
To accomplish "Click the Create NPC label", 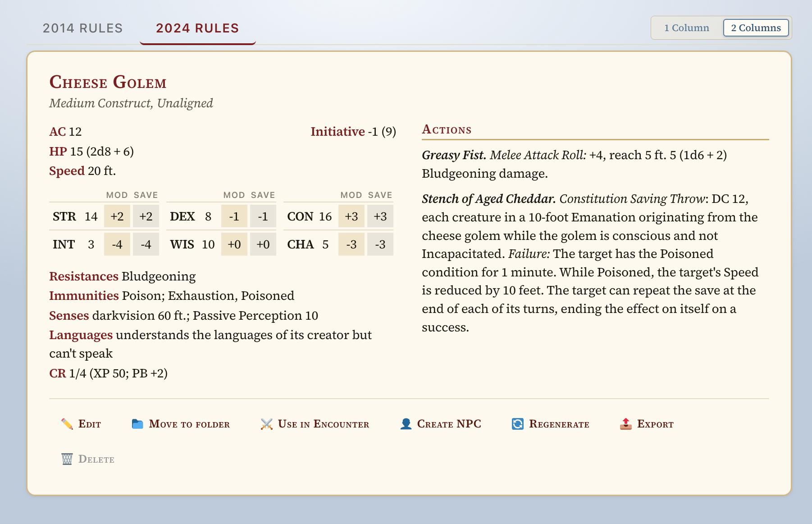I will (449, 424).
